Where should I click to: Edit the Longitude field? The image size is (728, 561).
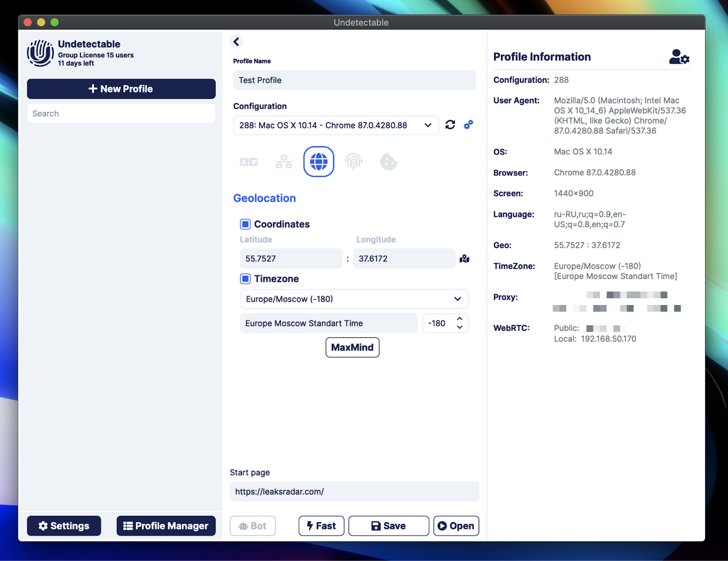[x=404, y=259]
